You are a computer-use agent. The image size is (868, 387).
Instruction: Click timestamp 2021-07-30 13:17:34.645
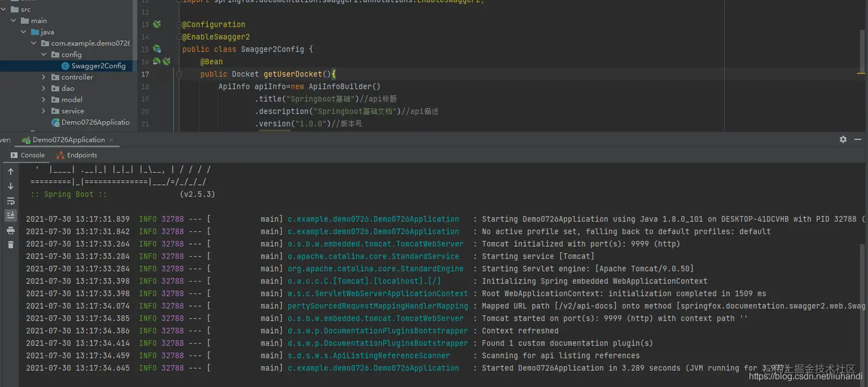tap(77, 368)
